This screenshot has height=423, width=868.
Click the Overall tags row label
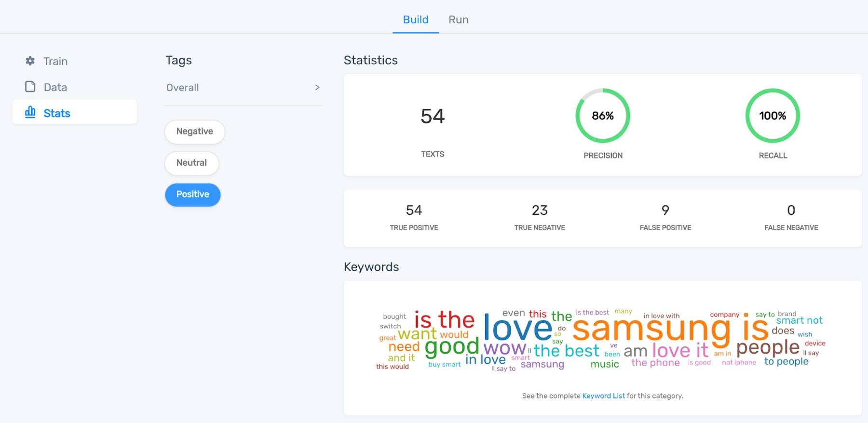[x=182, y=88]
